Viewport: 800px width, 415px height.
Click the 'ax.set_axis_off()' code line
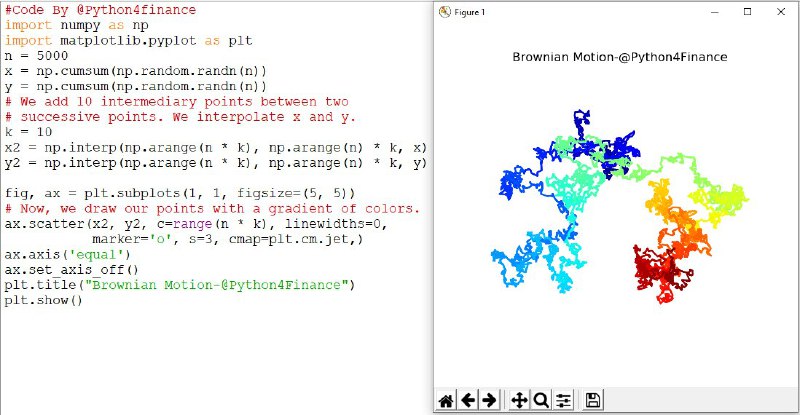[x=71, y=270]
